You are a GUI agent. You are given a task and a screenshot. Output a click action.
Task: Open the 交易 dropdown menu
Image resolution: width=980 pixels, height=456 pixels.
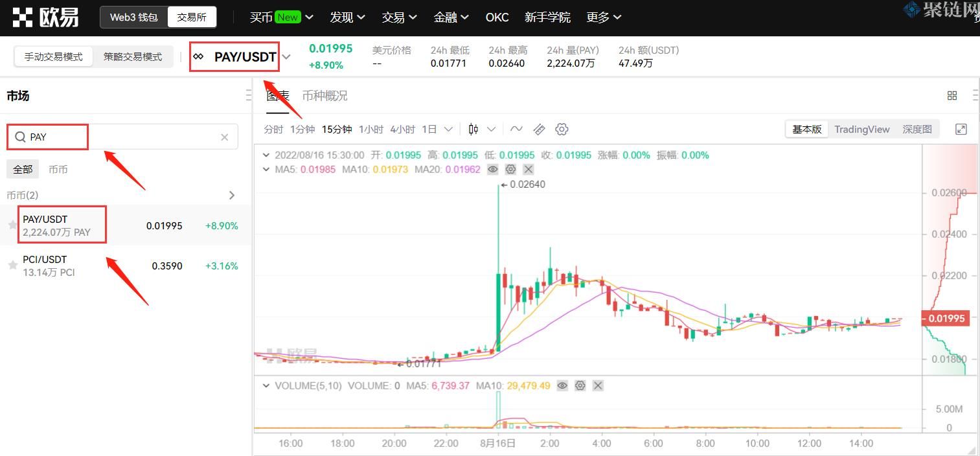pyautogui.click(x=399, y=17)
